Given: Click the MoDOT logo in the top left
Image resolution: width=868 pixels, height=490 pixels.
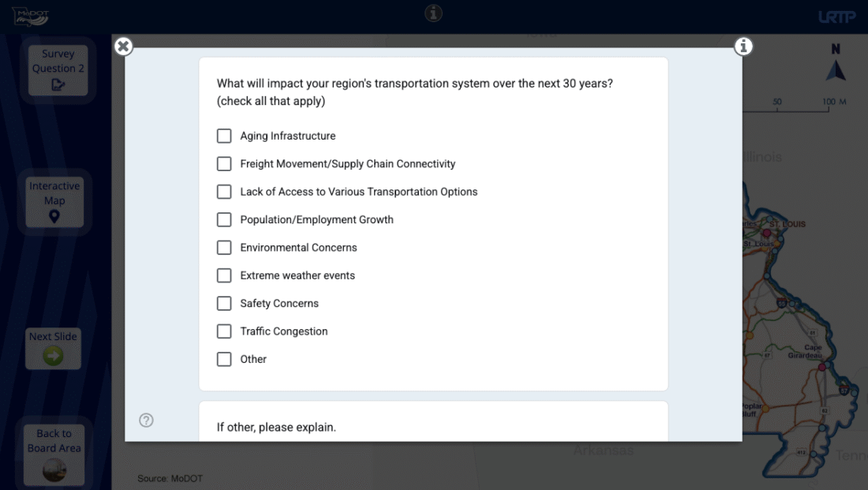Looking at the screenshot, I should click(x=30, y=16).
